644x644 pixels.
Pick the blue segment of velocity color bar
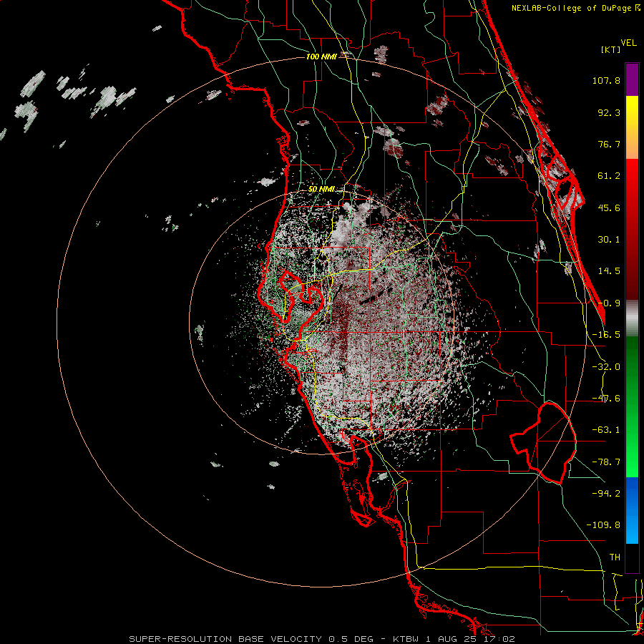[632, 510]
